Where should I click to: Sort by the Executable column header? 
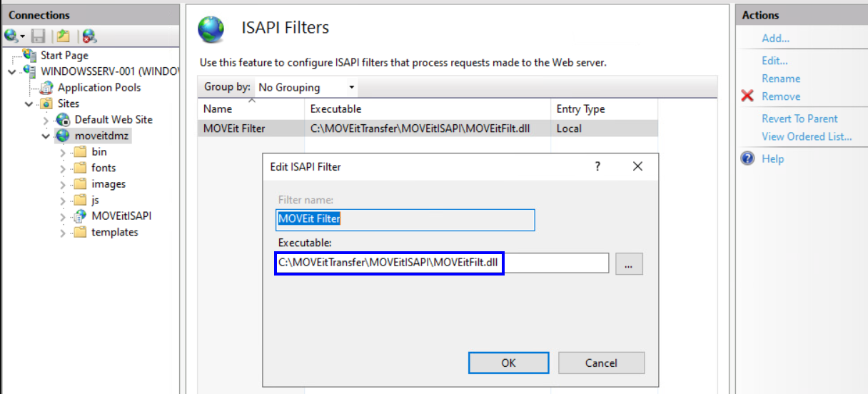click(x=428, y=109)
